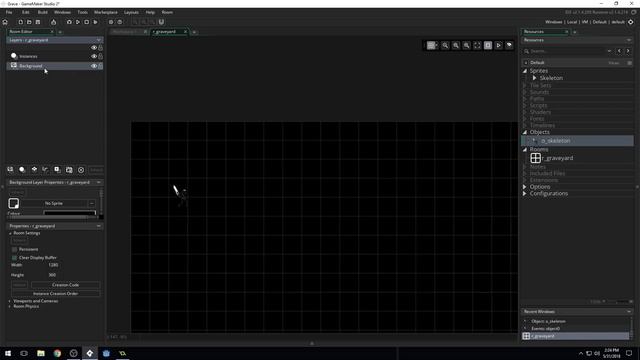This screenshot has width=640, height=360.
Task: Open the background Colour swatch
Action: pyautogui.click(x=70, y=213)
